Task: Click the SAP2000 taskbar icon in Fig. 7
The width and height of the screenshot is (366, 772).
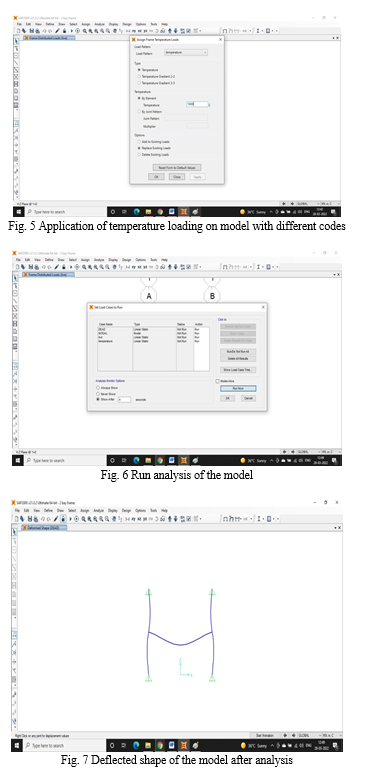Action: tap(184, 746)
